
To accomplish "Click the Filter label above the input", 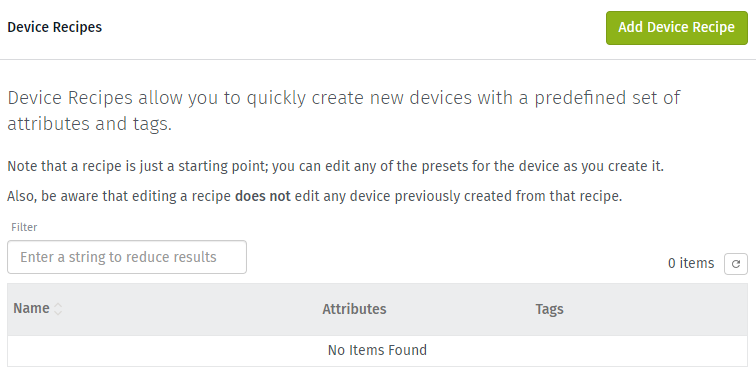I will coord(24,227).
